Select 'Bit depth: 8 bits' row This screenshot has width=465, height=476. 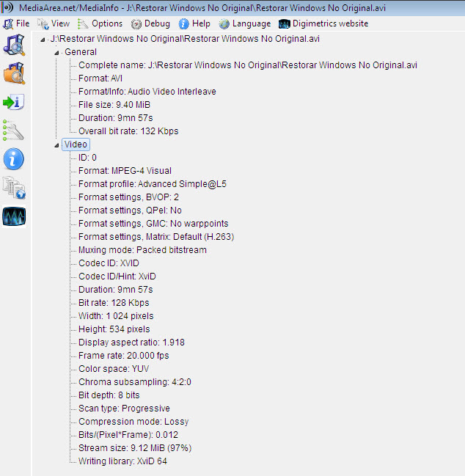click(109, 395)
